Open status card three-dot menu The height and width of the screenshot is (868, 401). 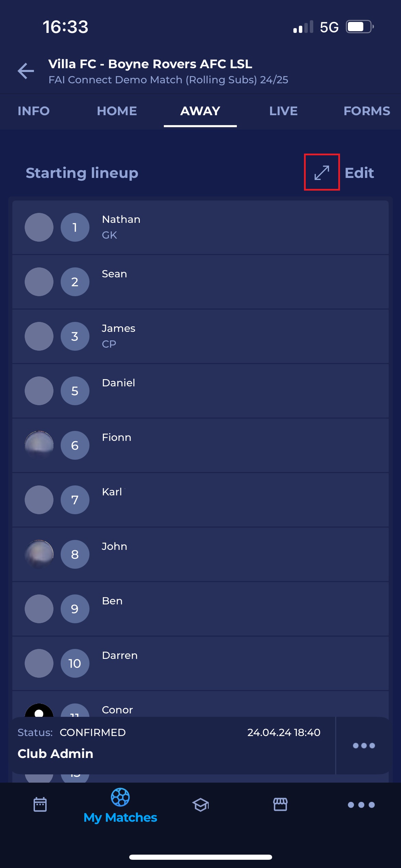364,746
